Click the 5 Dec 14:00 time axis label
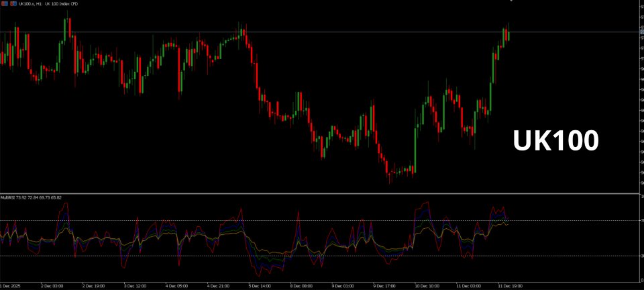The height and width of the screenshot is (290, 644). 260,285
